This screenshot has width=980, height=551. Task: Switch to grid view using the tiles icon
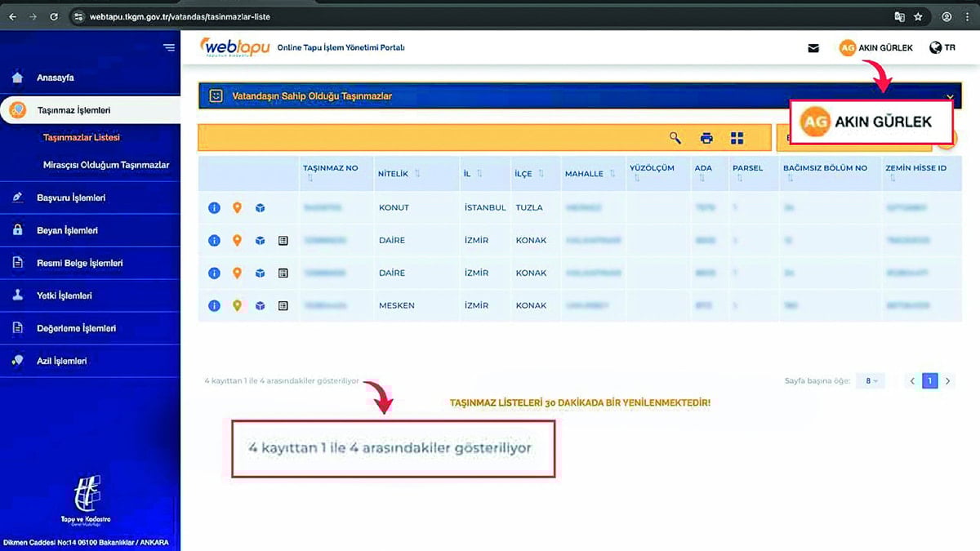point(737,138)
